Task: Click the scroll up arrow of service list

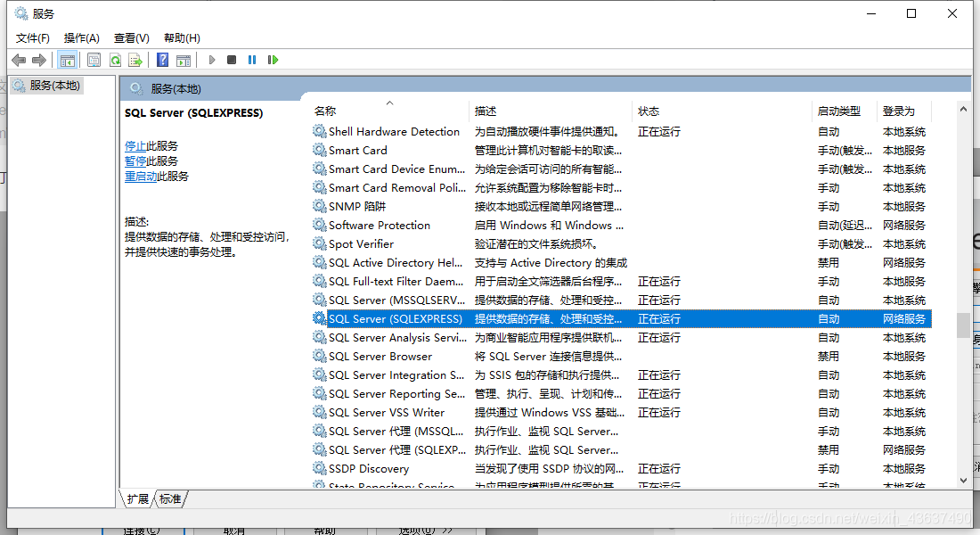Action: click(963, 109)
